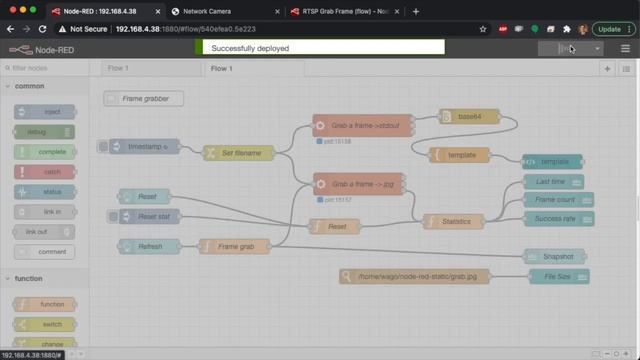The image size is (640, 360).
Task: Select the Success rate dashboard node
Action: [559, 219]
